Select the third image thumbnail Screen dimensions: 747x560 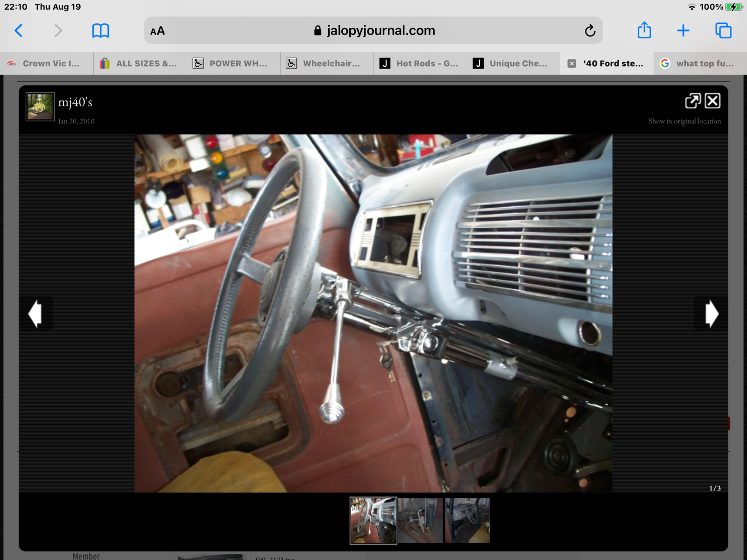pyautogui.click(x=467, y=520)
